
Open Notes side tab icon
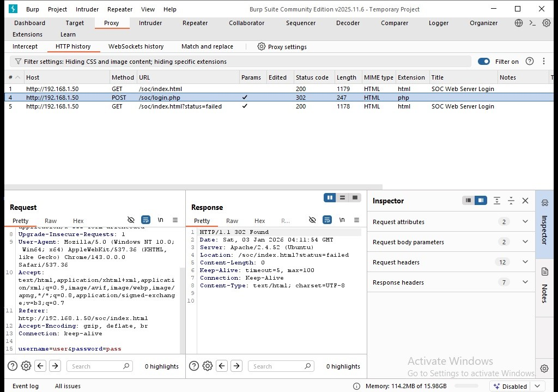coord(544,272)
